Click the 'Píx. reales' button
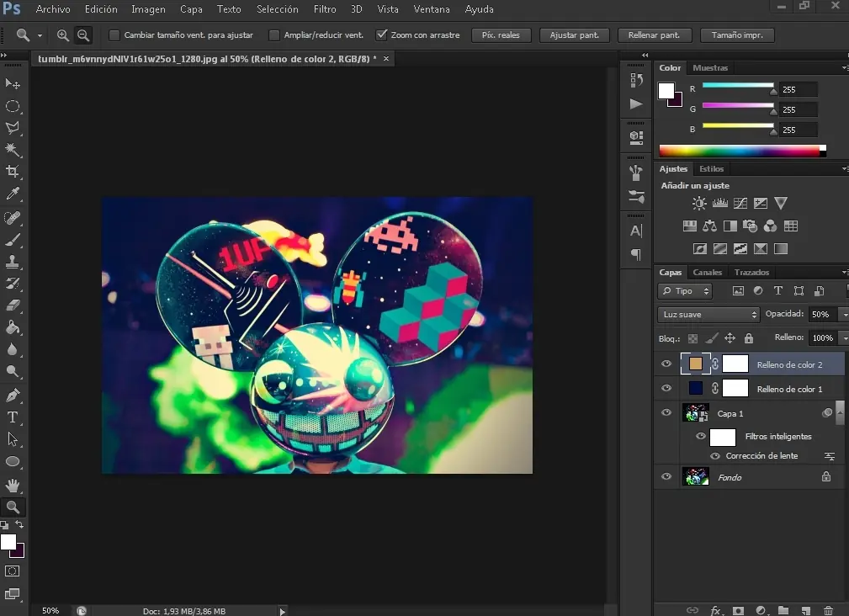 [501, 35]
